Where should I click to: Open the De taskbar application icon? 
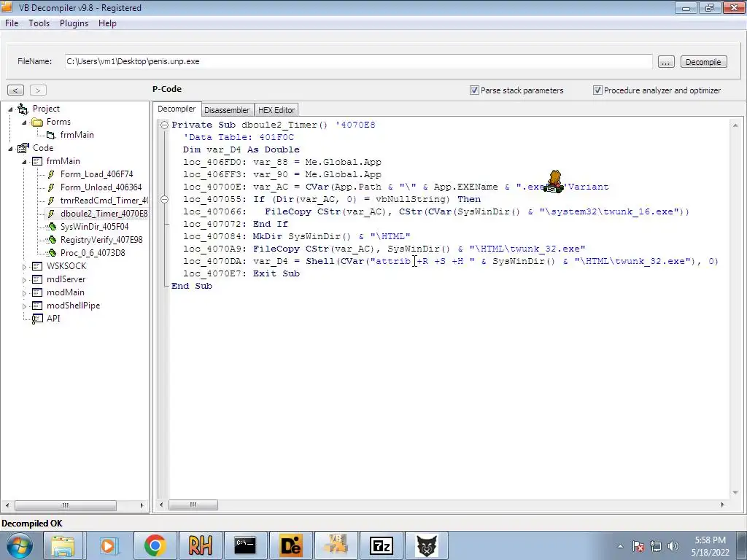[290, 545]
